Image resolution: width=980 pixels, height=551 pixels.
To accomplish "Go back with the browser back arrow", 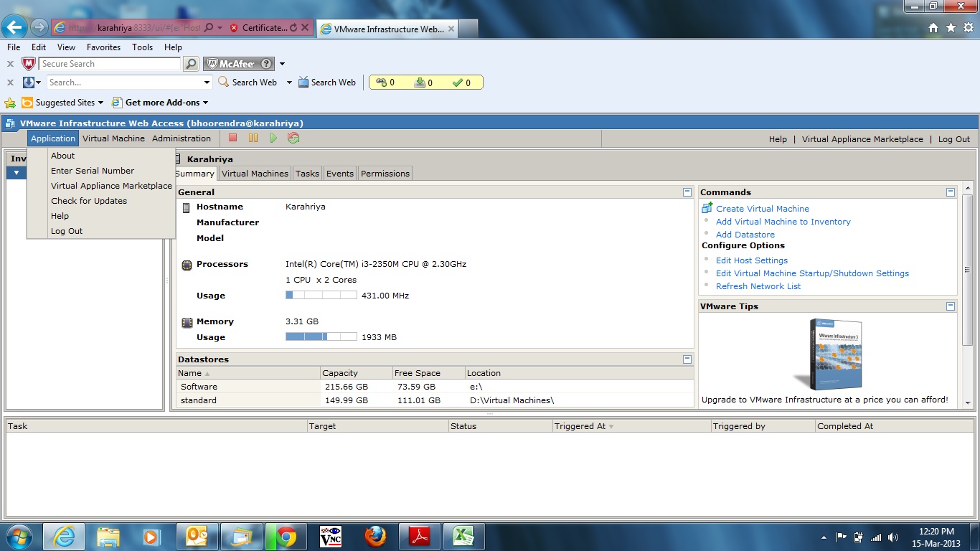I will (x=14, y=27).
